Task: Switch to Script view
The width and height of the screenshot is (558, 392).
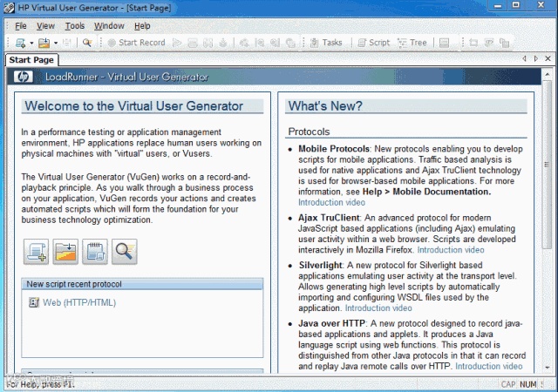Action: tap(374, 43)
